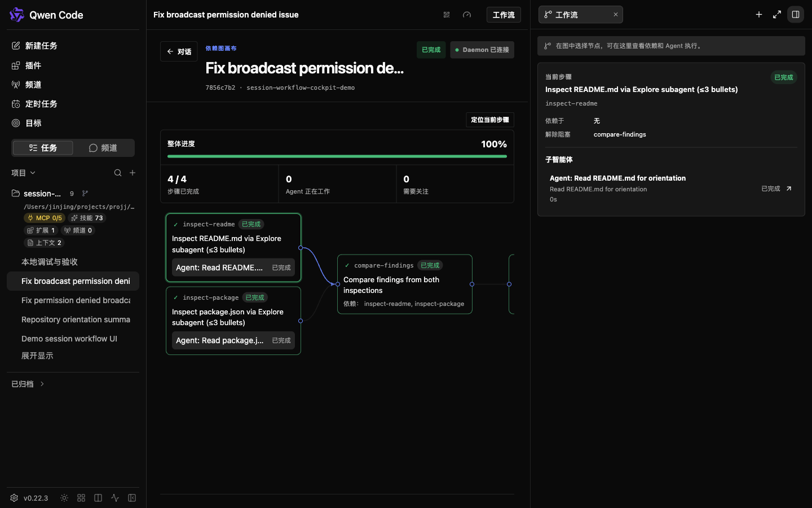This screenshot has height=508, width=812.
Task: Click Agent: Read README.... sub-agent row
Action: click(x=233, y=268)
